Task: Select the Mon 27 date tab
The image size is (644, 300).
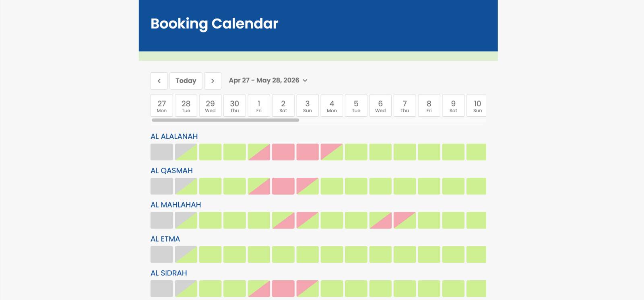Action: 162,106
